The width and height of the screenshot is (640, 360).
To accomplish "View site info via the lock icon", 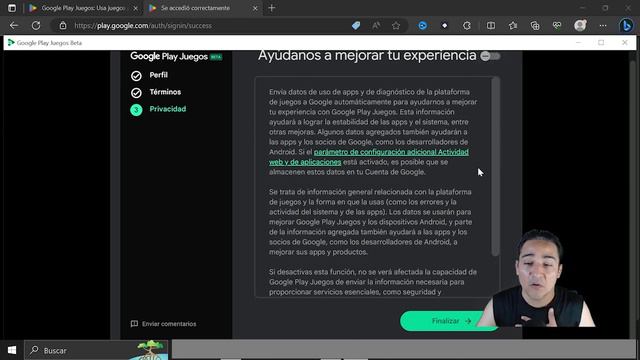I will [63, 26].
